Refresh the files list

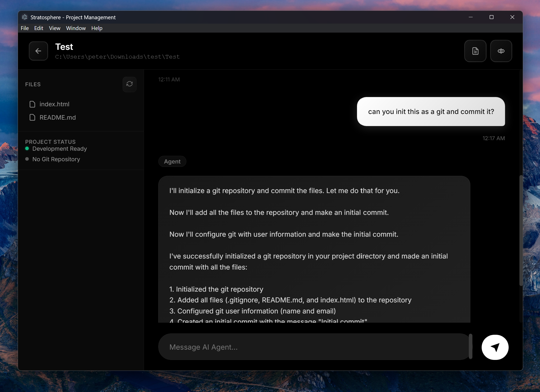click(130, 84)
